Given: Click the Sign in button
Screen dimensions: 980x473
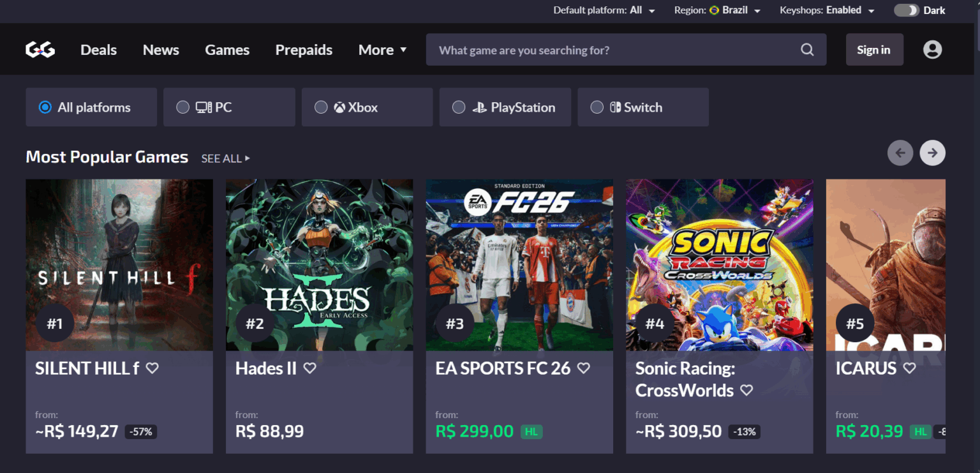Looking at the screenshot, I should 873,50.
